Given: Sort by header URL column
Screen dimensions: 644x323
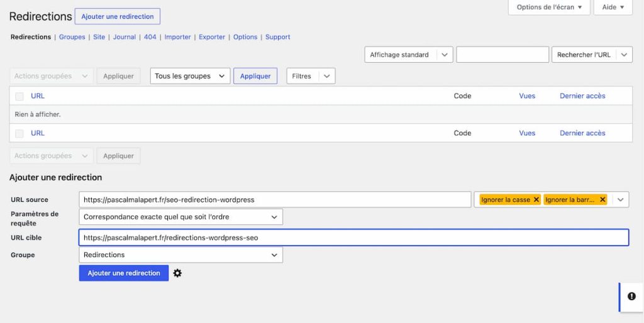Looking at the screenshot, I should click(x=37, y=96).
